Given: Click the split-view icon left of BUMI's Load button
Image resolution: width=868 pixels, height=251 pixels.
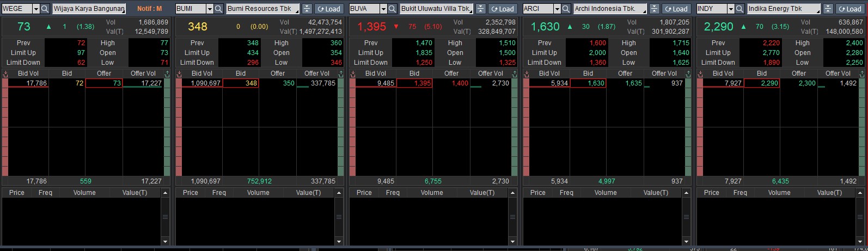Looking at the screenshot, I should [307, 9].
